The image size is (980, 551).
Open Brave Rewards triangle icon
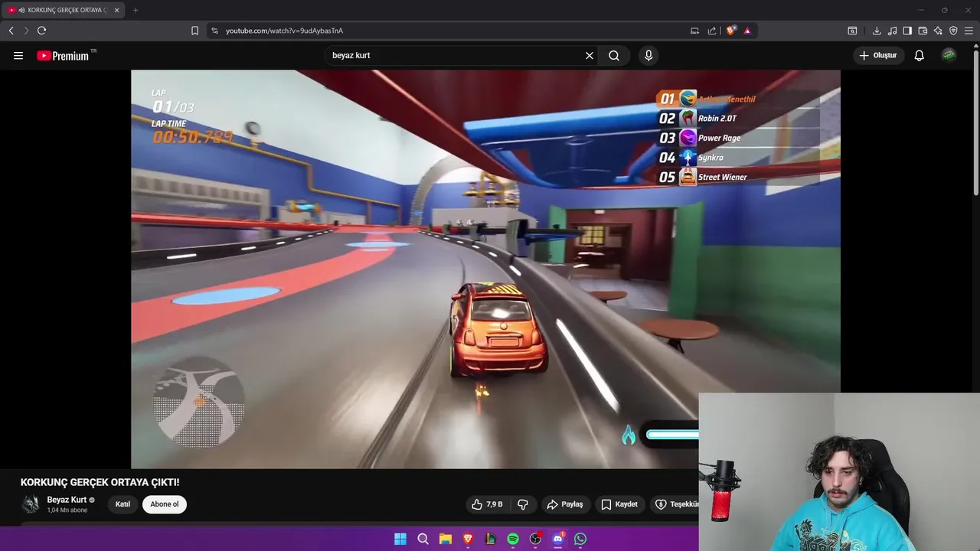747,31
